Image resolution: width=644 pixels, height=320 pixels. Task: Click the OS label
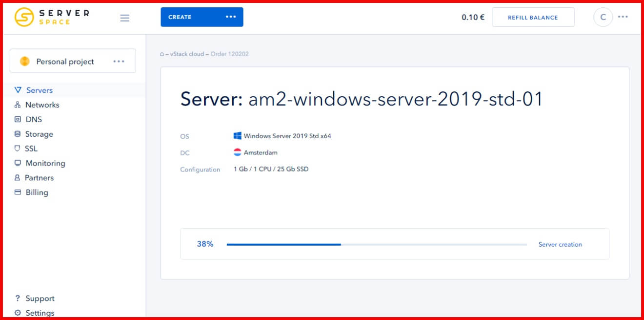(x=184, y=136)
